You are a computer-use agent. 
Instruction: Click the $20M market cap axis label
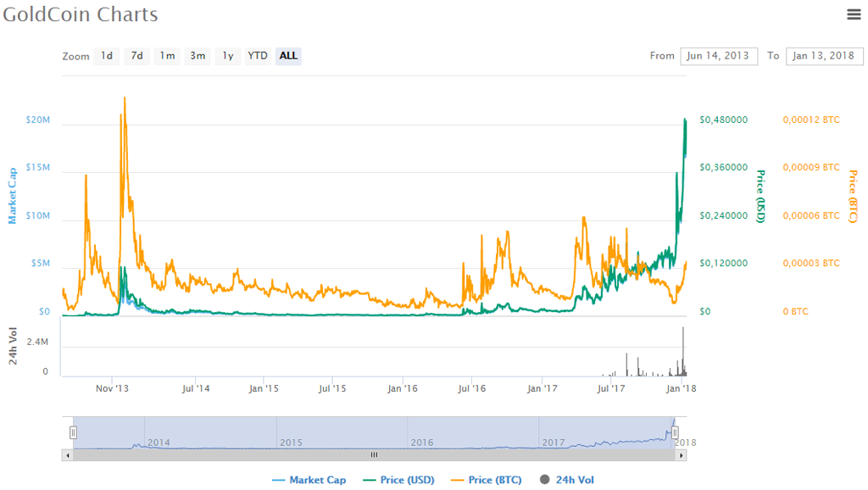click(37, 120)
